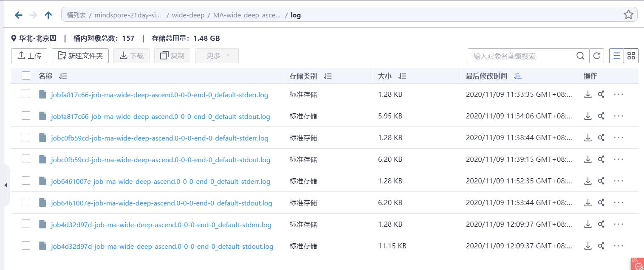
Task: Check the box for jobc0fb59cd stderr.log
Action: (26, 137)
